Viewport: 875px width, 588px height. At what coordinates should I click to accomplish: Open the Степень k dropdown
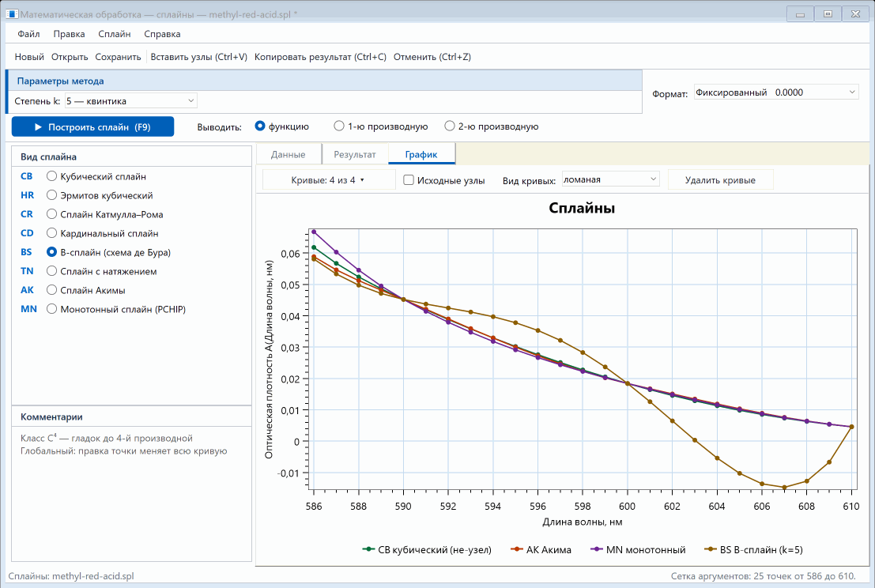pyautogui.click(x=131, y=101)
